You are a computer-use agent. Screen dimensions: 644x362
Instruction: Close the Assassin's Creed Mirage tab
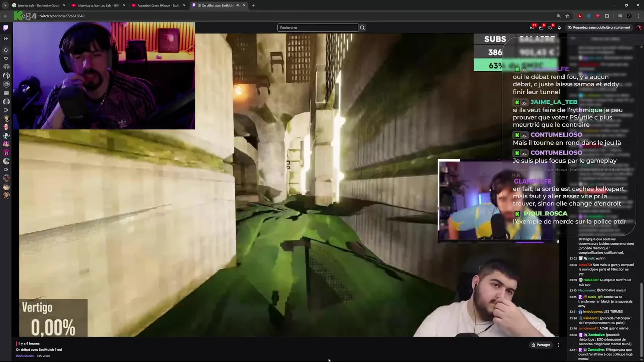[x=184, y=5]
